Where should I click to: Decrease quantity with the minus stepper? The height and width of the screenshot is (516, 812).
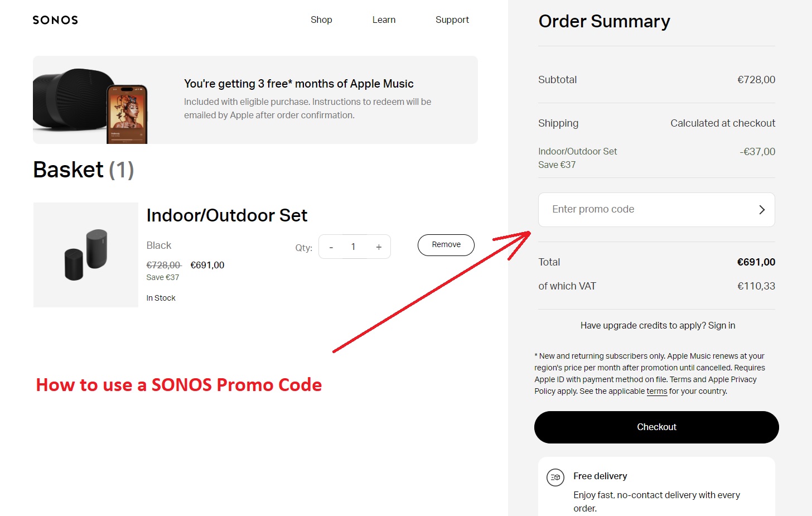click(x=331, y=246)
